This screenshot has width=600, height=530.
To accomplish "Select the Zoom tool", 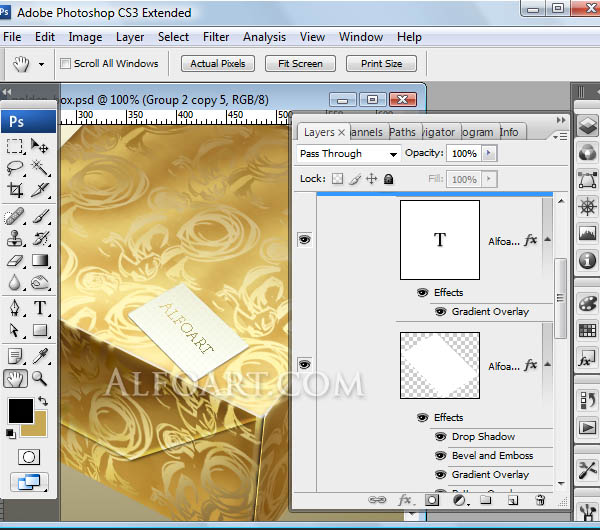I will 40,379.
